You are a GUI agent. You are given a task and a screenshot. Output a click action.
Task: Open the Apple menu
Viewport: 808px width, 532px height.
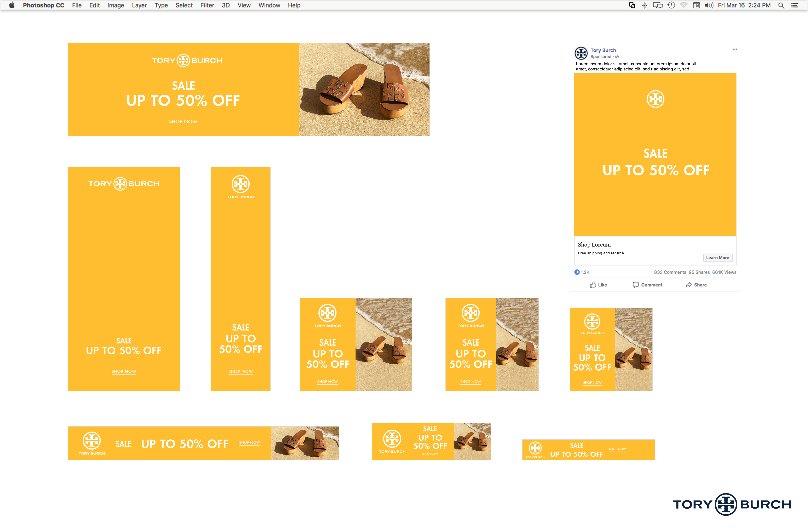tap(12, 5)
